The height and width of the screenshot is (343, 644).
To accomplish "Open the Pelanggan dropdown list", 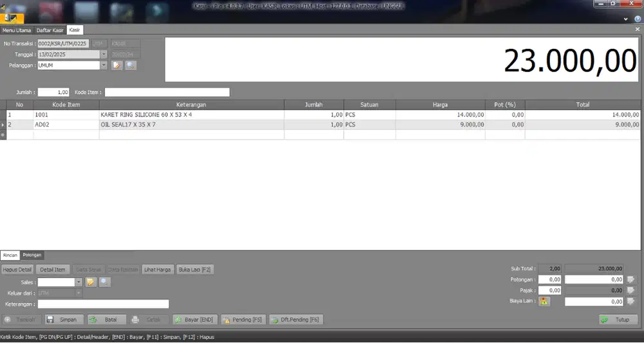I will pyautogui.click(x=104, y=65).
